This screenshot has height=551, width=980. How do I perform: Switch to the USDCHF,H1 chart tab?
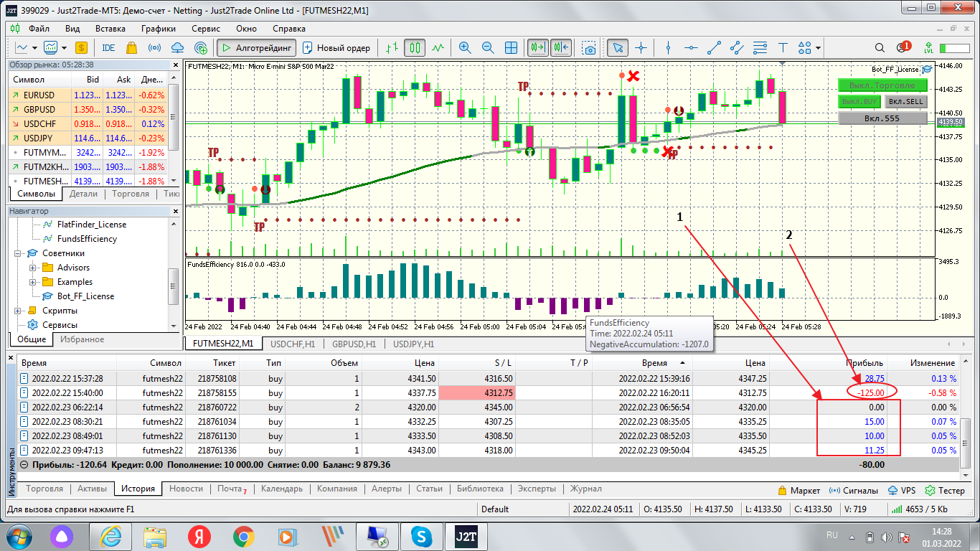click(294, 344)
